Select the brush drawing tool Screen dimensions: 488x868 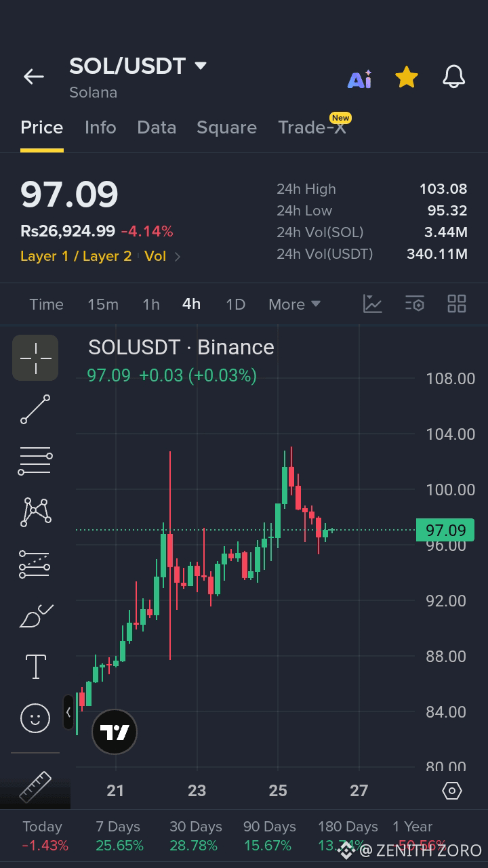(36, 615)
